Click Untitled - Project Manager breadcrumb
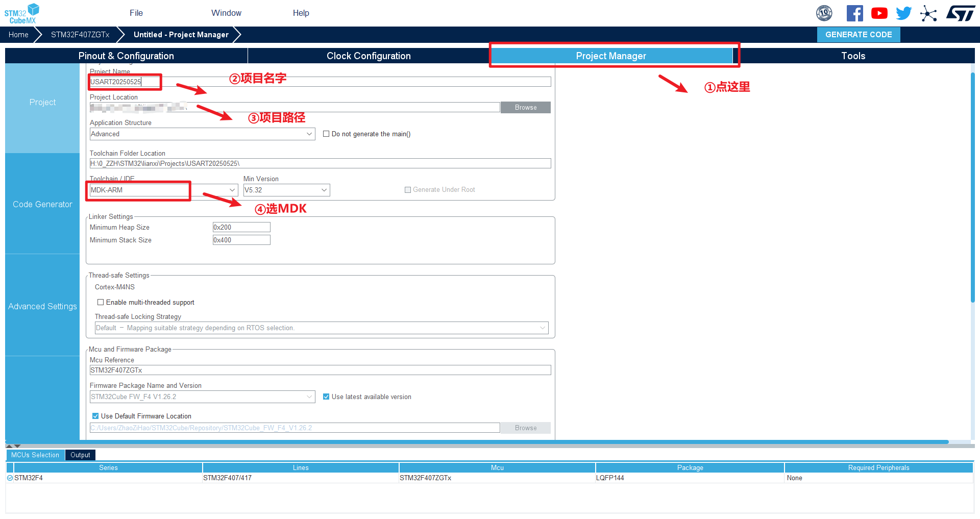Screen dimensions: 980x519 tap(181, 35)
